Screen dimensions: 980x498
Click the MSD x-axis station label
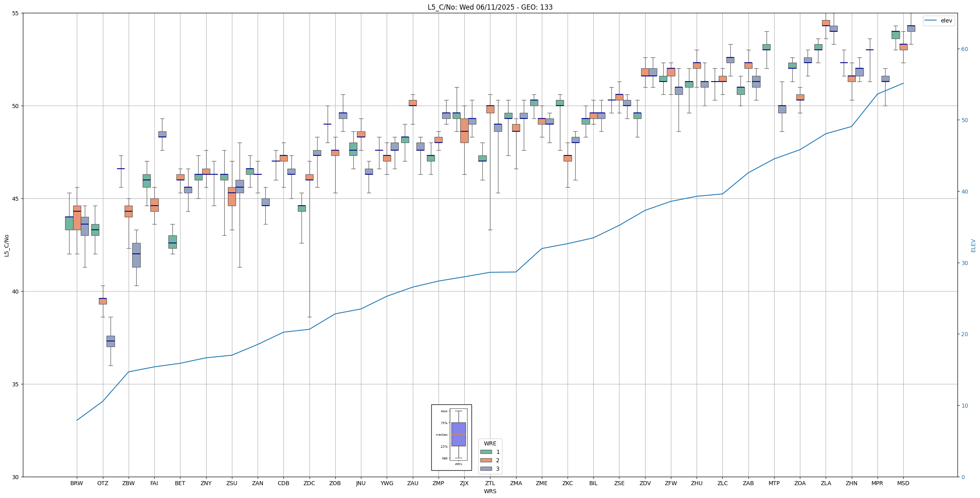point(903,483)
